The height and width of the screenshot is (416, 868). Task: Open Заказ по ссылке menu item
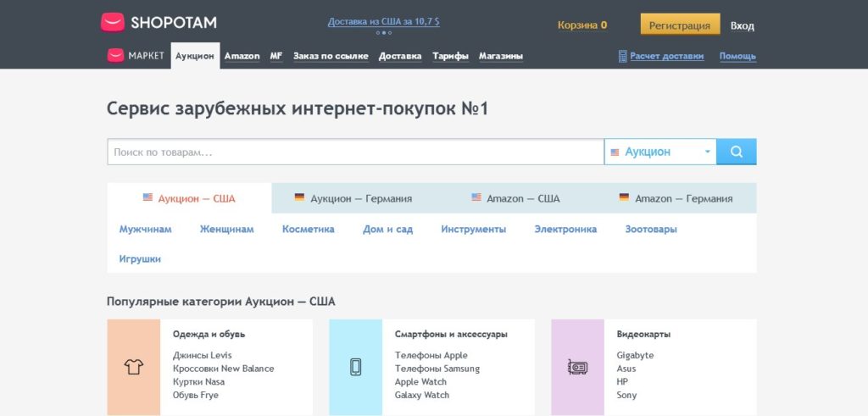(x=331, y=57)
